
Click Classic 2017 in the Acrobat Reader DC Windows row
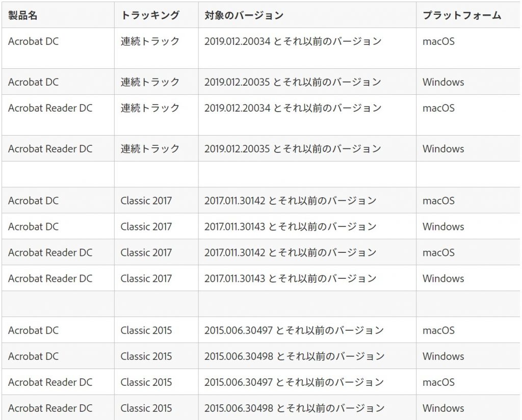tap(146, 278)
